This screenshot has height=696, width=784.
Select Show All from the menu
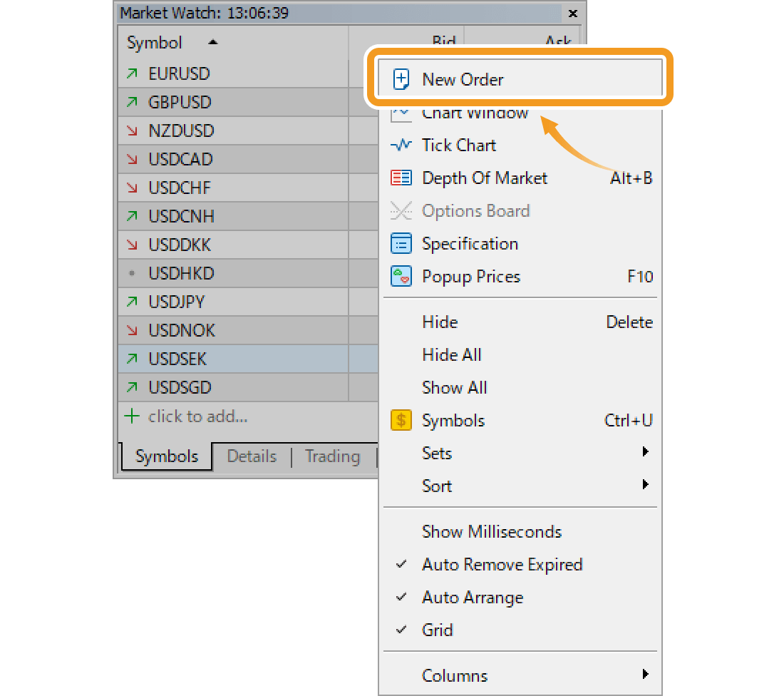[x=455, y=387]
